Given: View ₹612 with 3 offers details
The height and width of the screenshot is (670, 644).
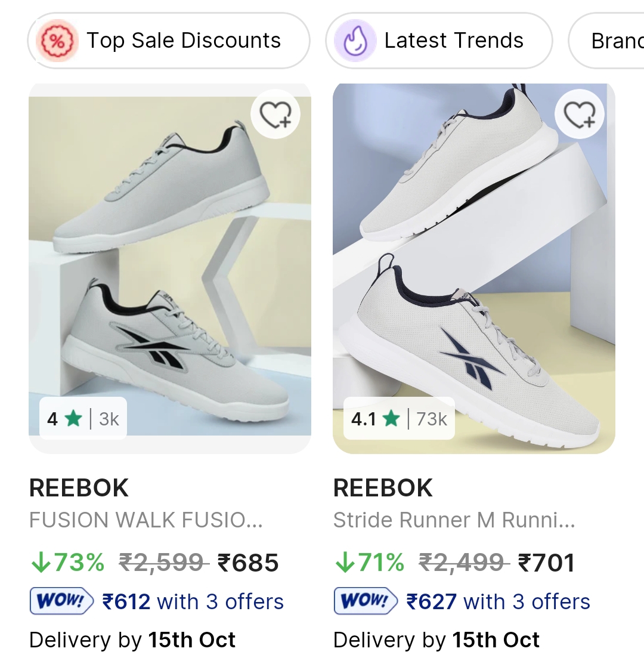Looking at the screenshot, I should pyautogui.click(x=193, y=601).
